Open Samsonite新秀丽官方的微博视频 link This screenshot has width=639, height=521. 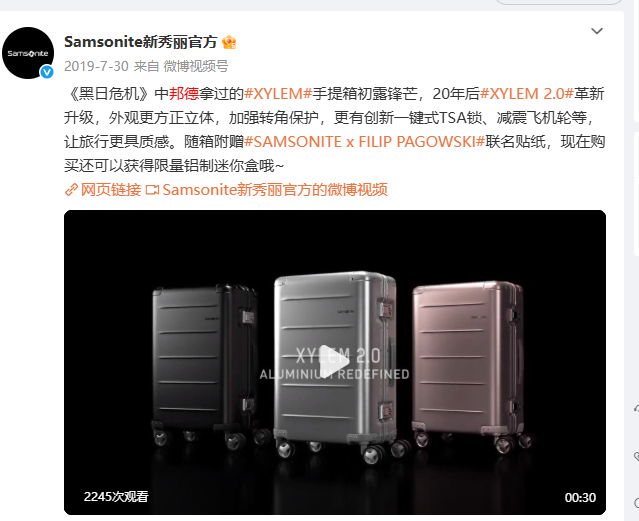tap(275, 190)
